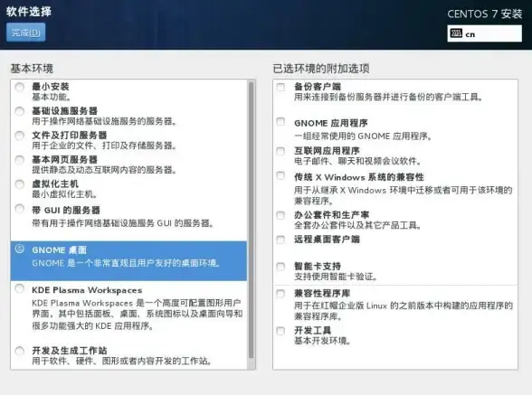Viewport: 532px width, 395px height.
Task: Click the 基本开发环境。 description
Action: point(323,341)
